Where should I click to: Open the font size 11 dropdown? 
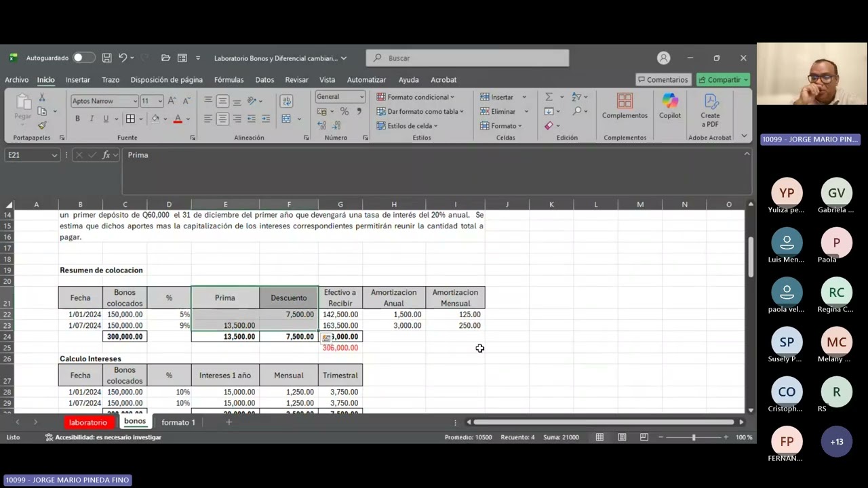(160, 101)
